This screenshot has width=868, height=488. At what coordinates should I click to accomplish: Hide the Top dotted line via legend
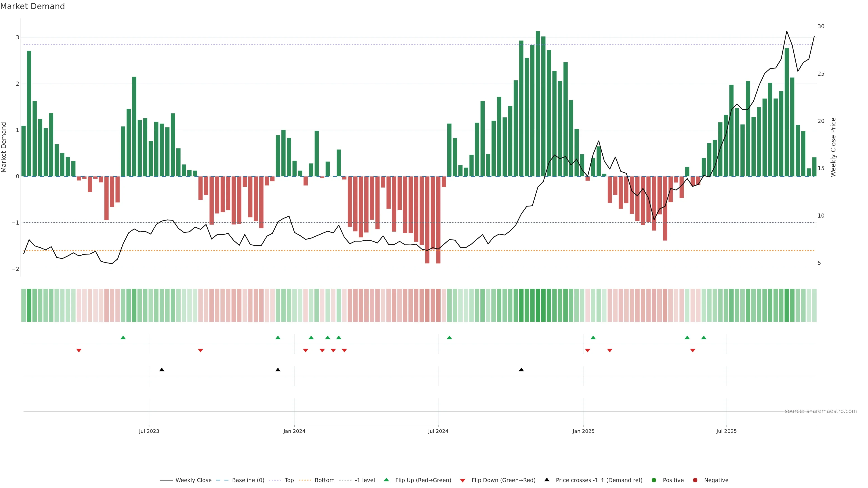point(289,480)
